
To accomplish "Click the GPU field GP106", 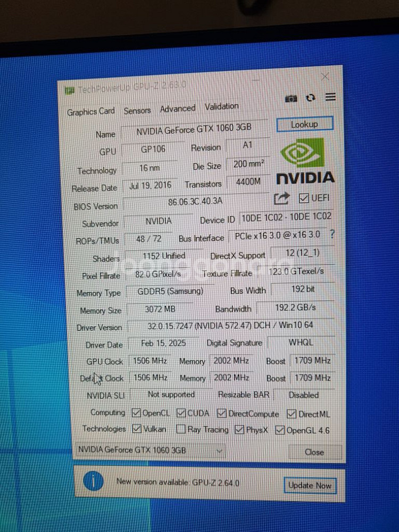I will pos(153,149).
